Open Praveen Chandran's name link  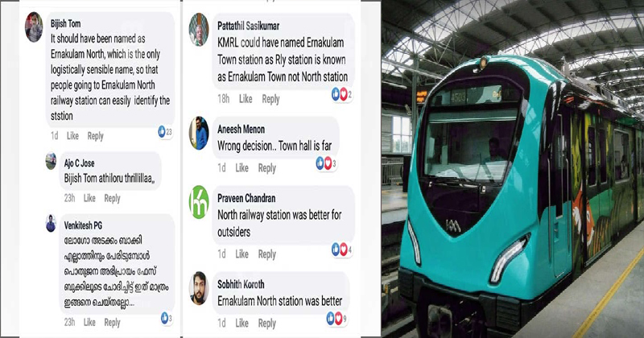click(x=246, y=198)
